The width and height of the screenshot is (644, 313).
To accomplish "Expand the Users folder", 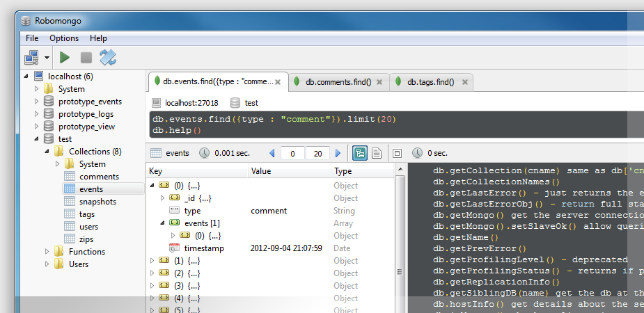I will [47, 264].
